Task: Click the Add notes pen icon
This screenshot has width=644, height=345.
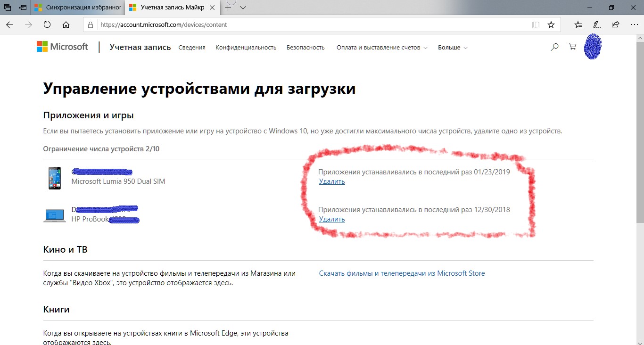Action: pyautogui.click(x=596, y=25)
